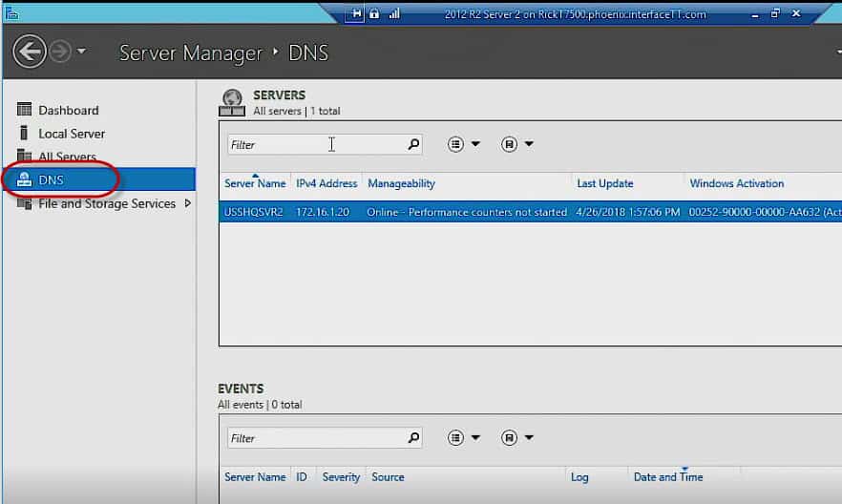Click the Server Manager app icon top-left

[11, 13]
